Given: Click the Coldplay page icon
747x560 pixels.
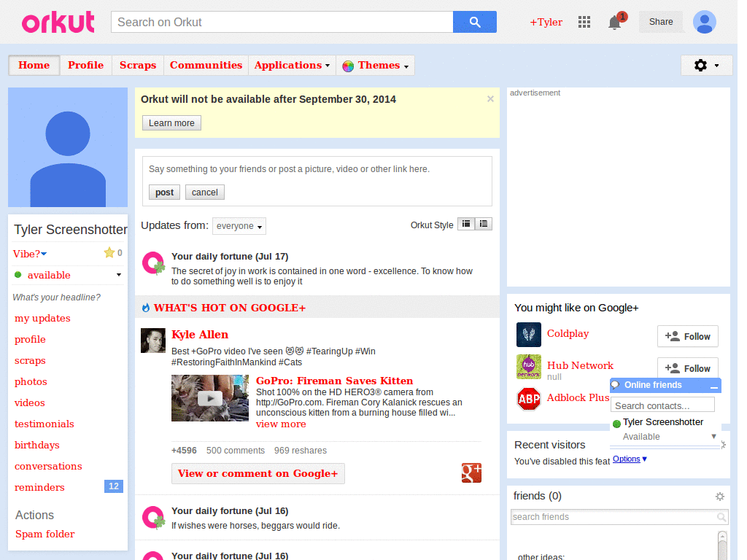Looking at the screenshot, I should click(x=528, y=334).
